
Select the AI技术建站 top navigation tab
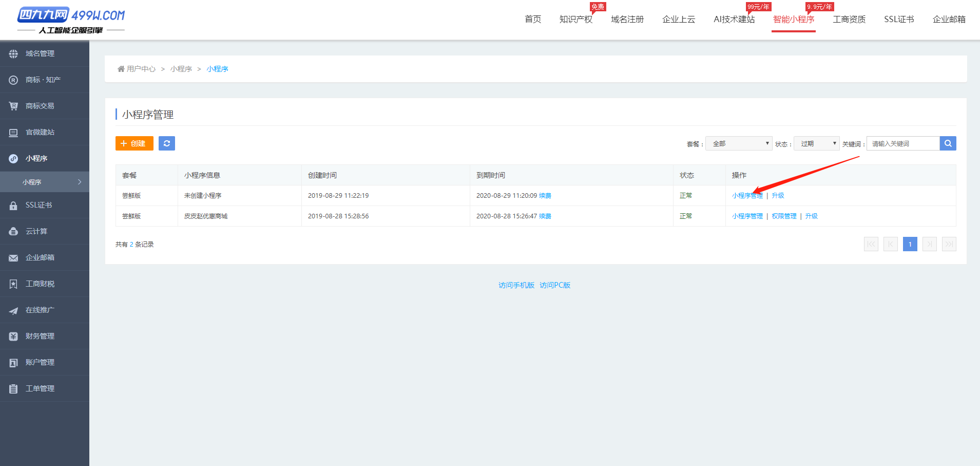click(734, 20)
